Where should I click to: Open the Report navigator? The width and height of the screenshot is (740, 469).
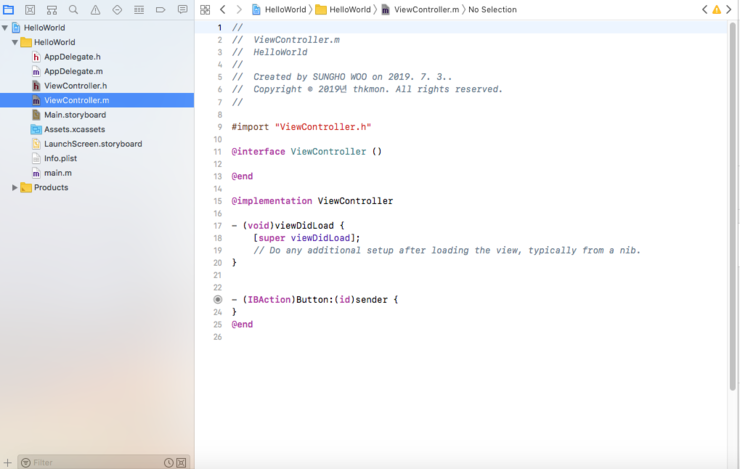[x=182, y=9]
